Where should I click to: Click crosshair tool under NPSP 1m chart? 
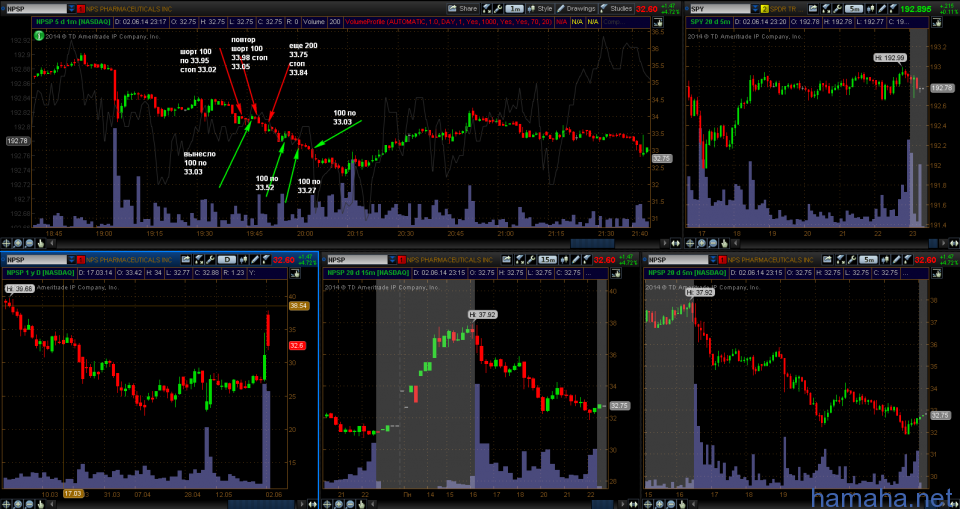(6, 243)
